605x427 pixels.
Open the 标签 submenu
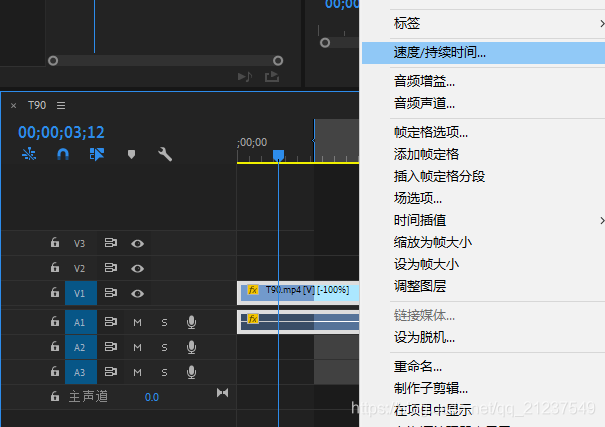[x=483, y=24]
